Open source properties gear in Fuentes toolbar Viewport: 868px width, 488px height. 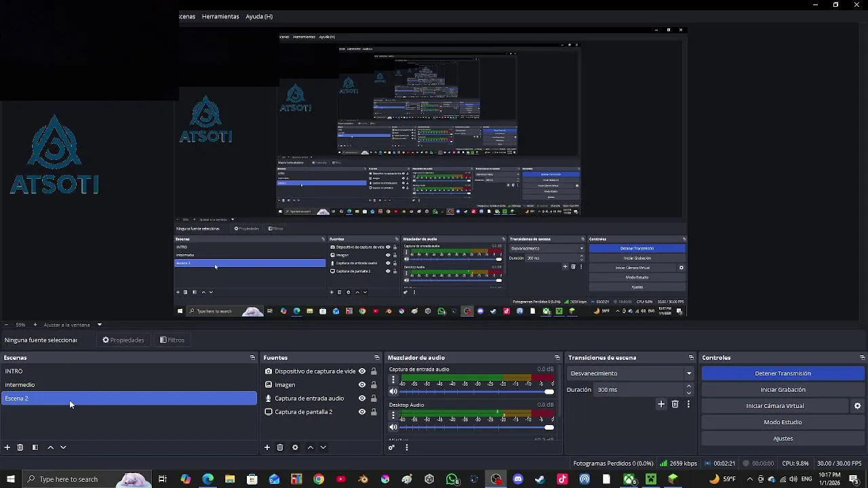point(295,447)
